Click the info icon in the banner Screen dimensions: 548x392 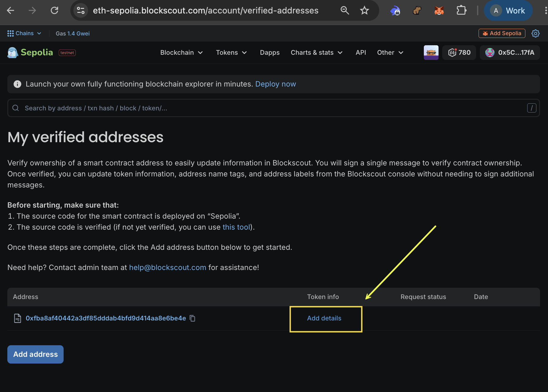[17, 84]
